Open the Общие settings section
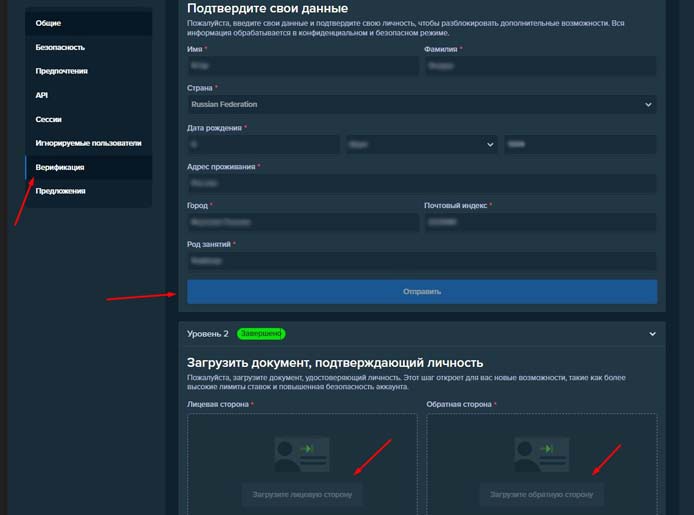 pos(48,22)
